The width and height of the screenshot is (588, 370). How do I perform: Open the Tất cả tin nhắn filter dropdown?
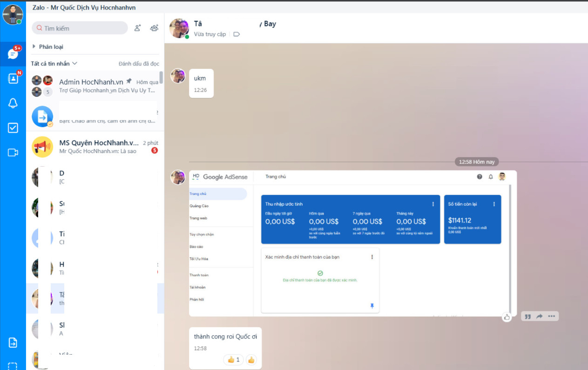pyautogui.click(x=54, y=63)
